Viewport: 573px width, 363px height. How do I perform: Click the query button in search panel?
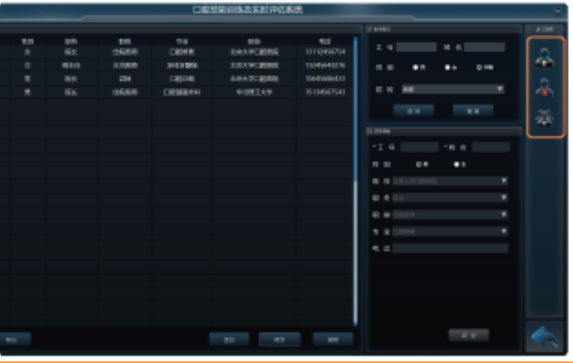pyautogui.click(x=414, y=111)
